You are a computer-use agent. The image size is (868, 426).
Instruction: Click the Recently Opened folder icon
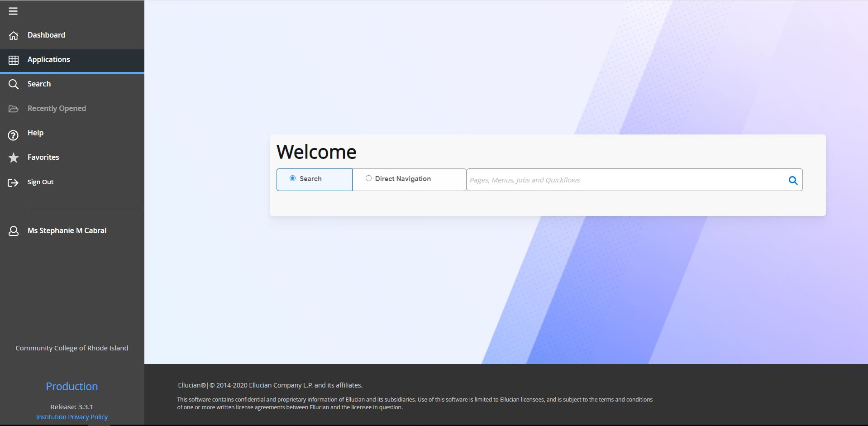pos(14,109)
